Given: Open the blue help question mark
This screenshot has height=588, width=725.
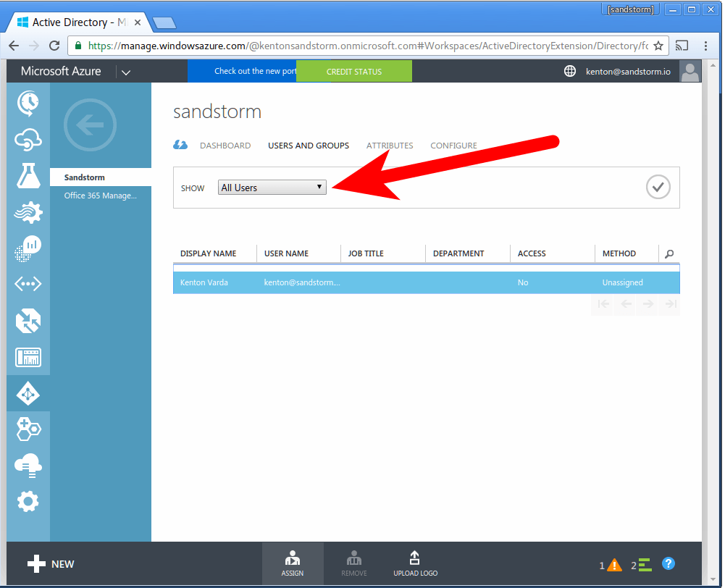Looking at the screenshot, I should tap(668, 563).
